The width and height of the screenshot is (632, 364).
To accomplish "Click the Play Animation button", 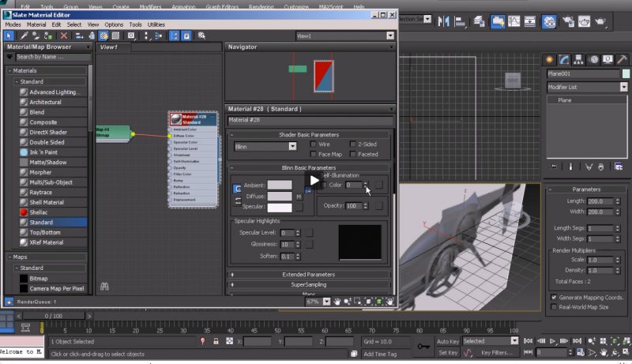I will point(552,341).
